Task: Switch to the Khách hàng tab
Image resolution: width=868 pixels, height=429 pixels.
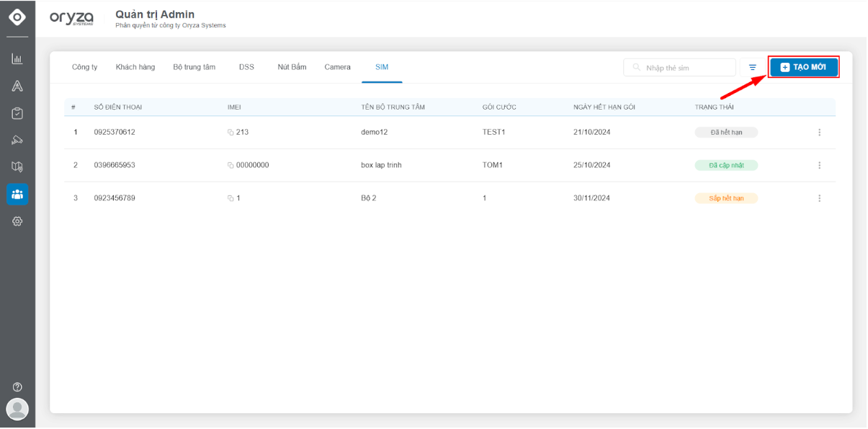Action: click(x=135, y=67)
